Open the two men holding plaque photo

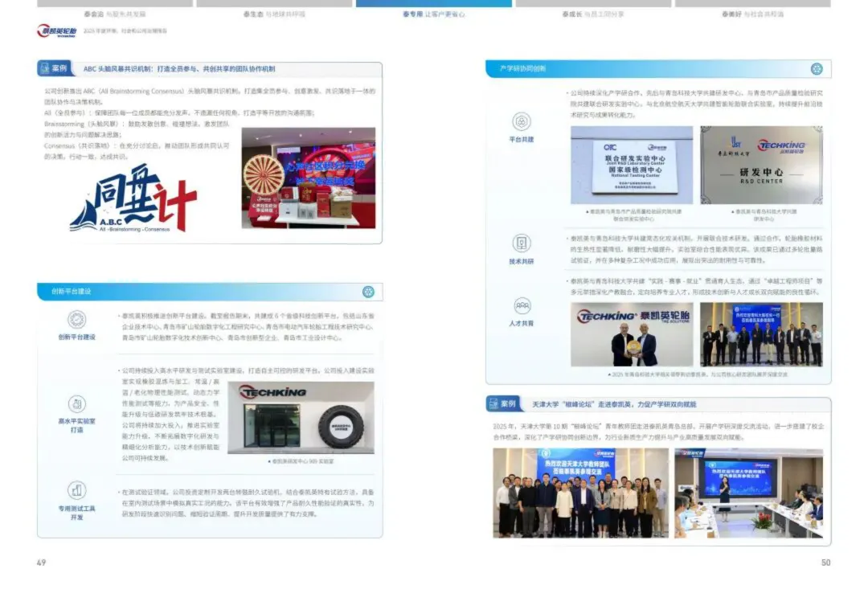632,334
